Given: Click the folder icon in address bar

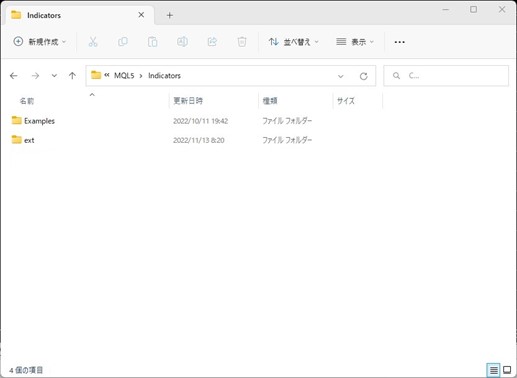Looking at the screenshot, I should point(96,75).
